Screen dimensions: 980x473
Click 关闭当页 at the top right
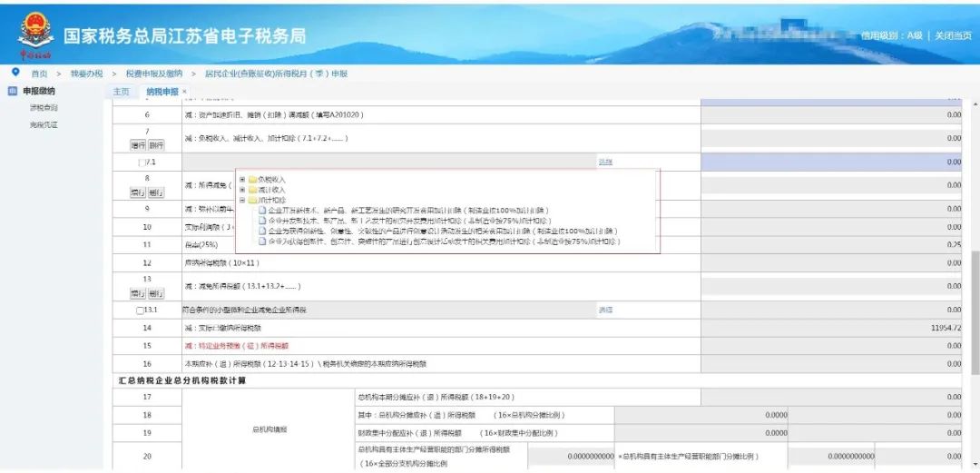953,35
